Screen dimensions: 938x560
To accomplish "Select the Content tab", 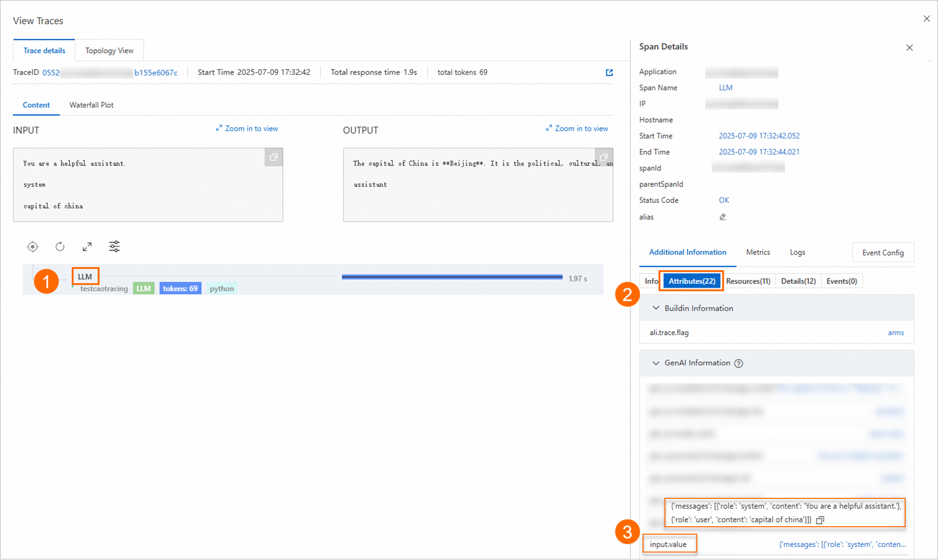I will [x=36, y=105].
